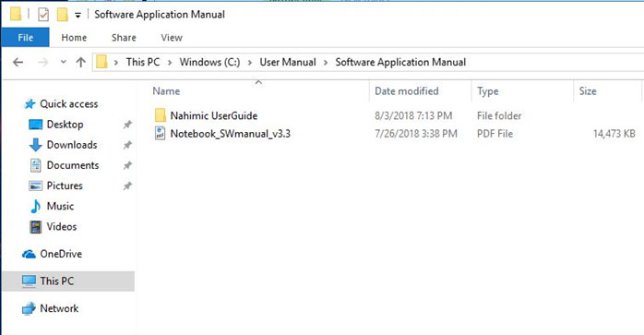Click the Properties quick access toolbar icon
The width and height of the screenshot is (644, 335).
tap(43, 15)
